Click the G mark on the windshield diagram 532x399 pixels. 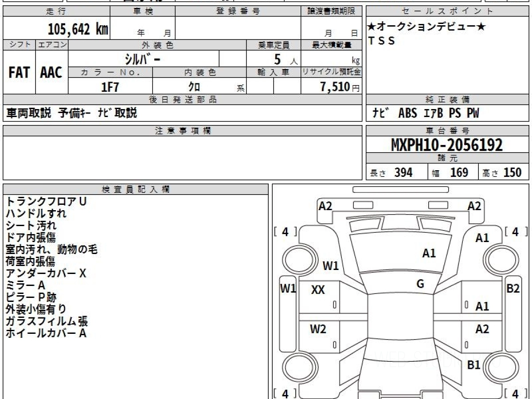[x=420, y=284]
